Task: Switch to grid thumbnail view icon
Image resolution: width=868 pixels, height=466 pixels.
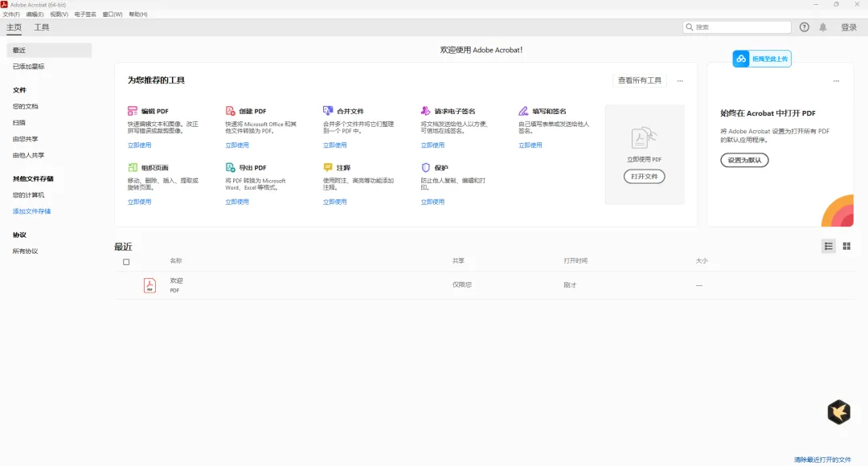Action: 846,247
